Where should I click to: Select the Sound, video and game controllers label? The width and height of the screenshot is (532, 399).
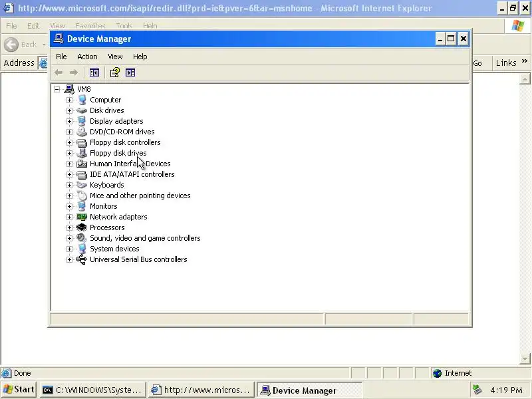(x=145, y=238)
